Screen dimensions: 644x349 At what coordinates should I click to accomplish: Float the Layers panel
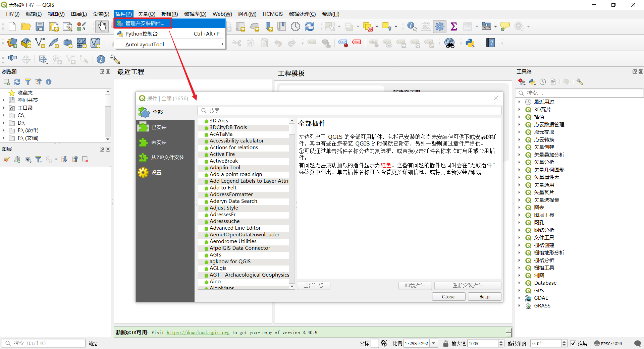102,149
